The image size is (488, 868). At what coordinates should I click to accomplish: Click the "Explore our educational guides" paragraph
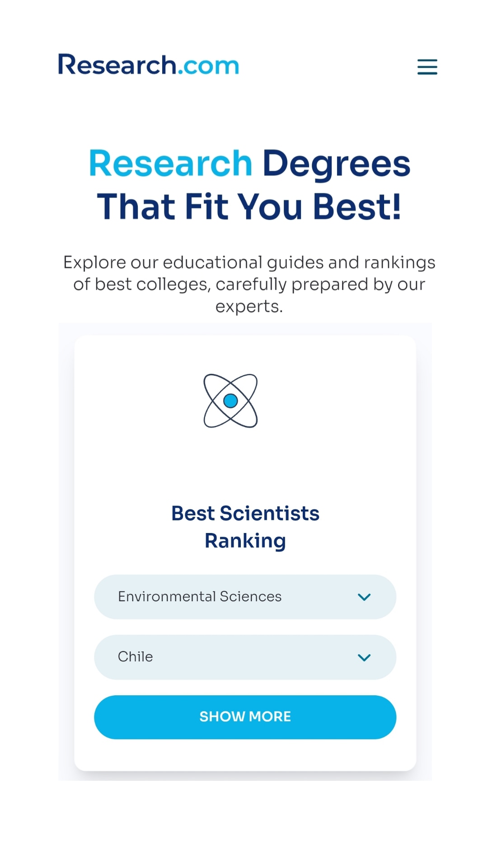click(x=249, y=284)
